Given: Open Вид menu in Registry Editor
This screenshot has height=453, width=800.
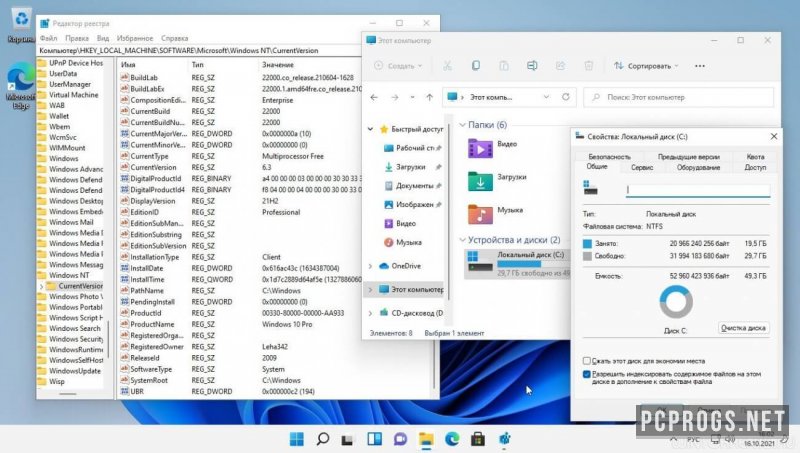Looking at the screenshot, I should (x=103, y=38).
